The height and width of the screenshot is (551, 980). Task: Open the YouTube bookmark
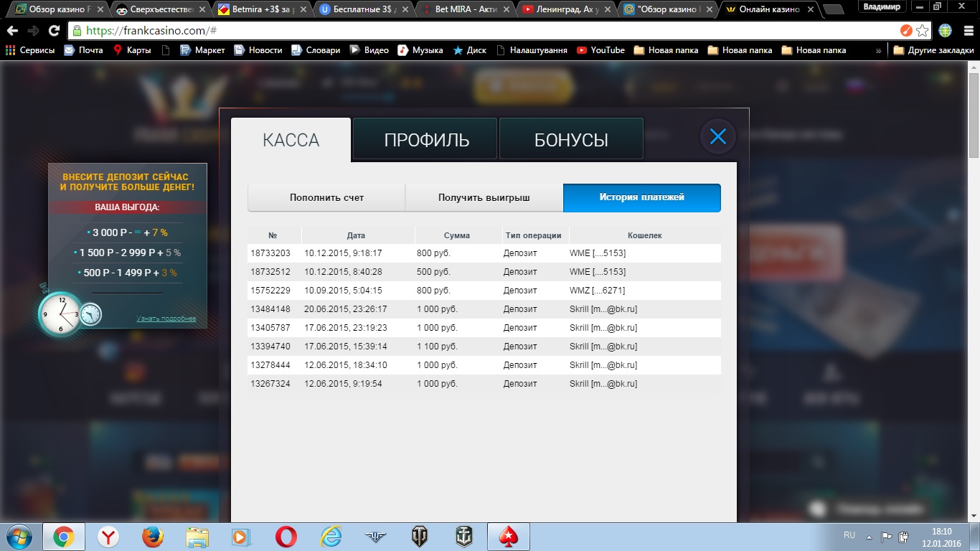pyautogui.click(x=600, y=50)
